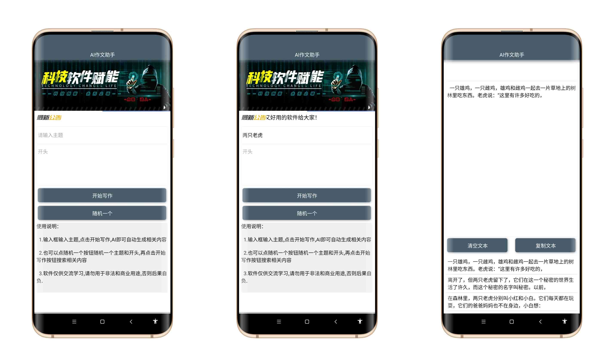
Task: Click the AI作文助手 app title icon
Action: point(99,55)
